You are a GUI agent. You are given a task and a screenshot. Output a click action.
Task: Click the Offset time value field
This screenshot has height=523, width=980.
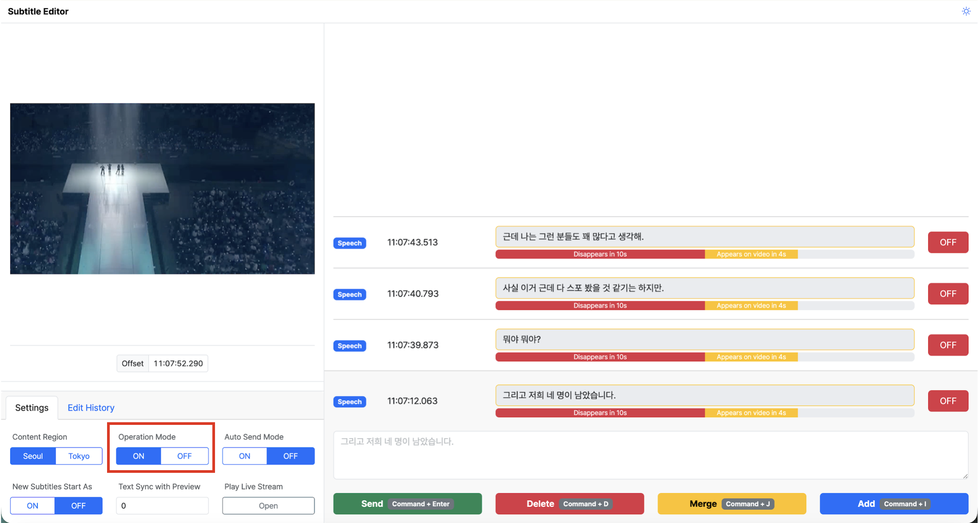click(178, 364)
